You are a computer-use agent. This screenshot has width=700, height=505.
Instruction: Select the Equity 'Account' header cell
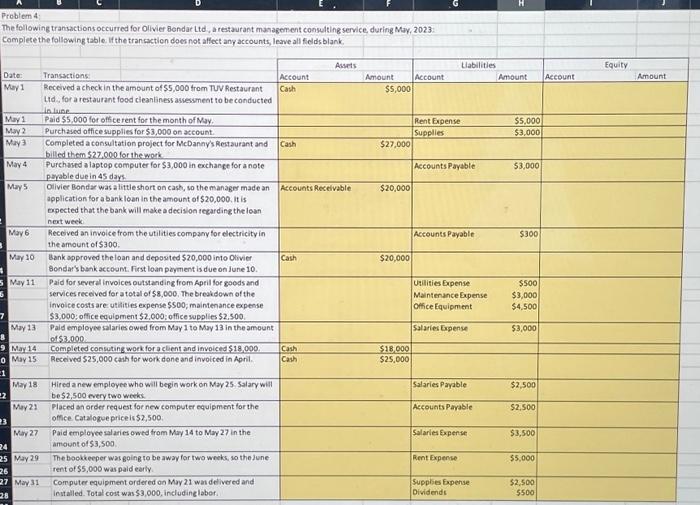click(x=559, y=77)
